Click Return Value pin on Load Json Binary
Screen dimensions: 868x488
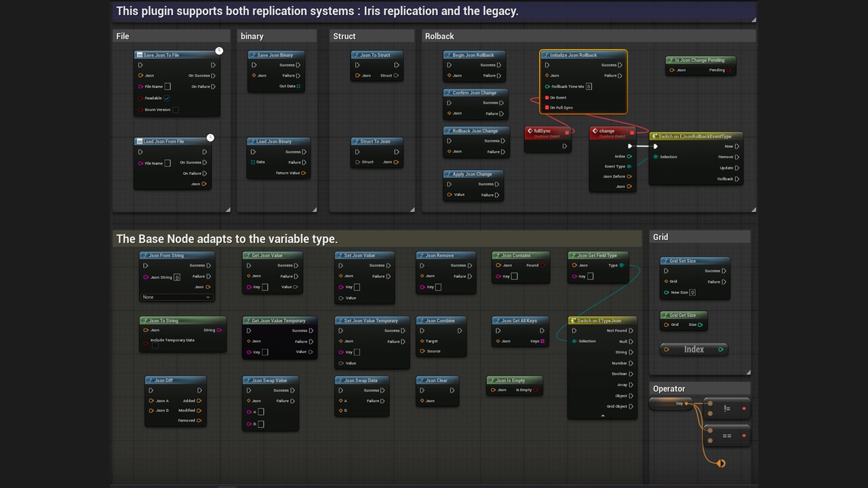click(x=303, y=173)
